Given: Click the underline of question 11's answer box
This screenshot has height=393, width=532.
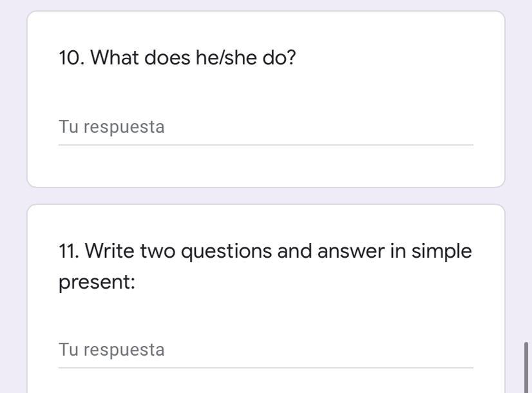Looking at the screenshot, I should 265,368.
